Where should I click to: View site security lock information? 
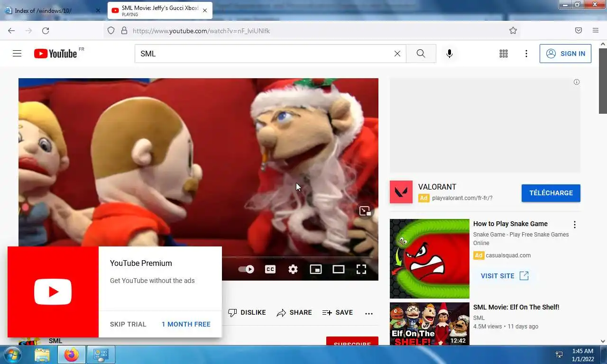[x=124, y=30]
